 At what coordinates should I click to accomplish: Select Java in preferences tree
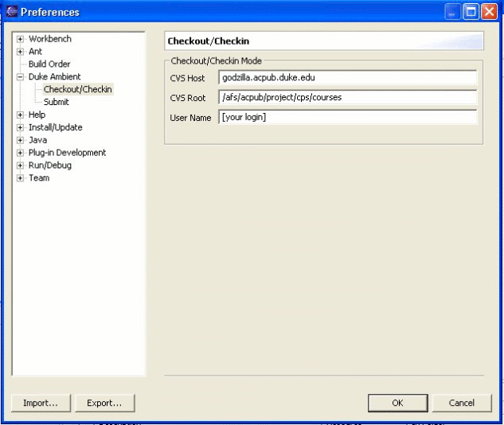(38, 140)
